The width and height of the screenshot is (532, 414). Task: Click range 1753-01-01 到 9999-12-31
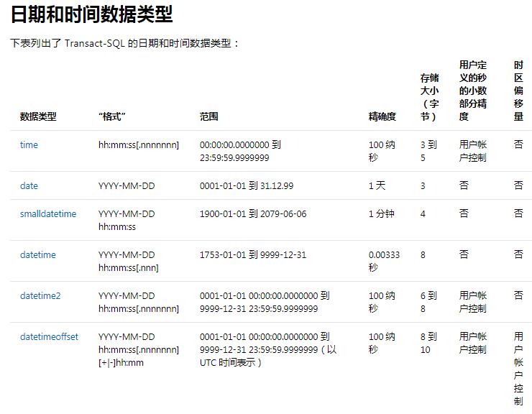click(x=253, y=255)
